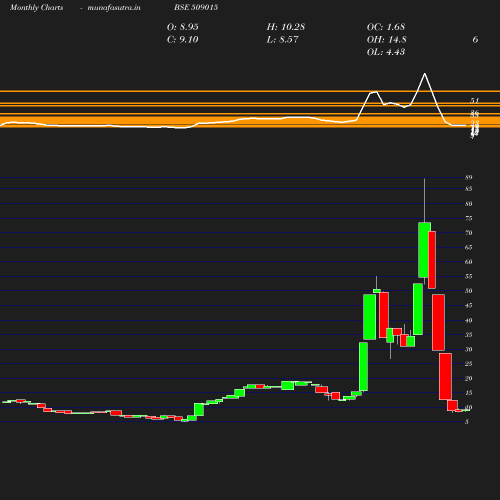Click the price axis label '70'
Viewport: 500px width, 500px height.
point(469,233)
